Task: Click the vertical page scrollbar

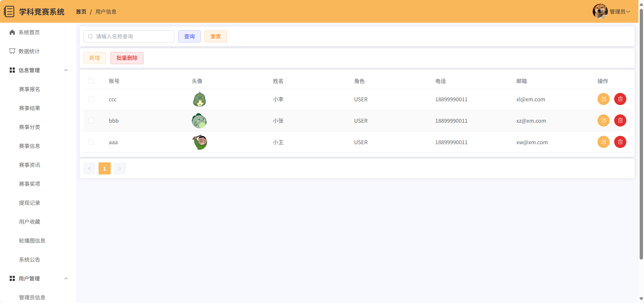Action: point(641,134)
